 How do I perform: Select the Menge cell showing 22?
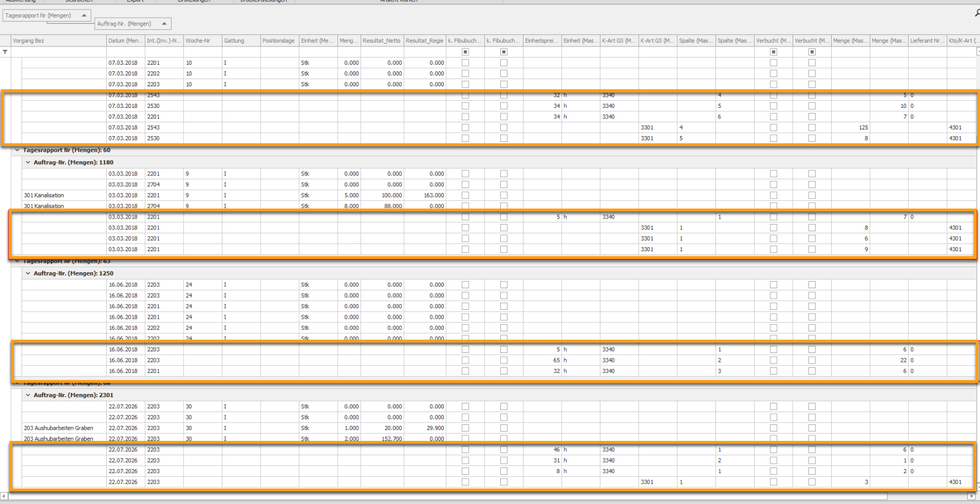click(x=889, y=360)
